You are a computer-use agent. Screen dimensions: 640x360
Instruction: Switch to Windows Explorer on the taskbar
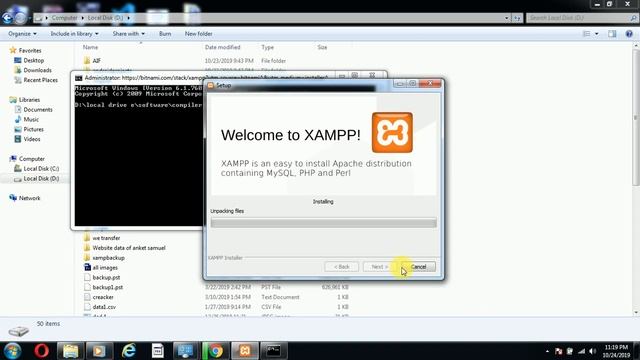[71, 351]
